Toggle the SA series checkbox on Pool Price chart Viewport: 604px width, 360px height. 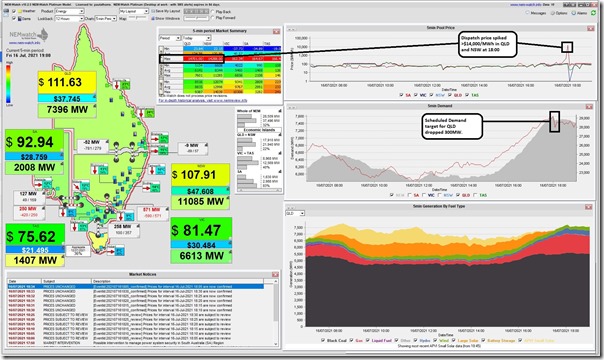tap(401, 95)
